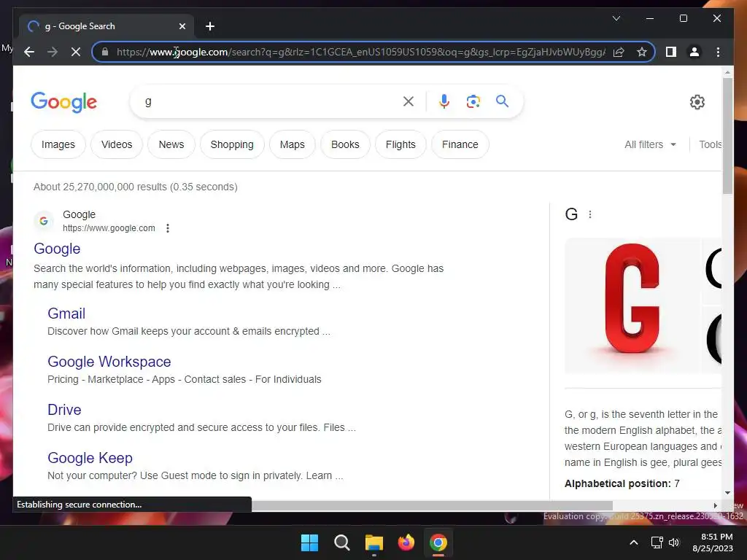Click the https://www.google.com result URL
Screen dimensions: 747x560
coord(109,228)
